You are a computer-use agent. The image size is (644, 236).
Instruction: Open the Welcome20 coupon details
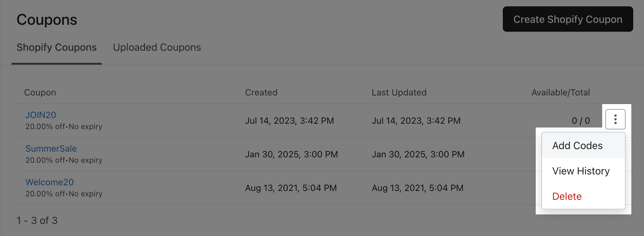click(x=49, y=182)
